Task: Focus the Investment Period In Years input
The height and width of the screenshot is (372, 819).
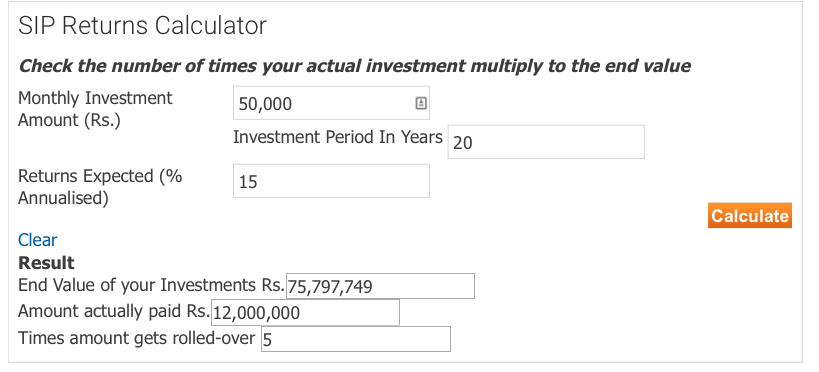Action: [546, 142]
